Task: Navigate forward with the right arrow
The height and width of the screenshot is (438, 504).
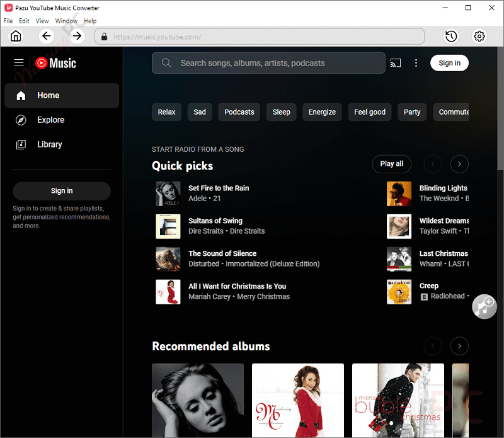Action: [x=77, y=36]
